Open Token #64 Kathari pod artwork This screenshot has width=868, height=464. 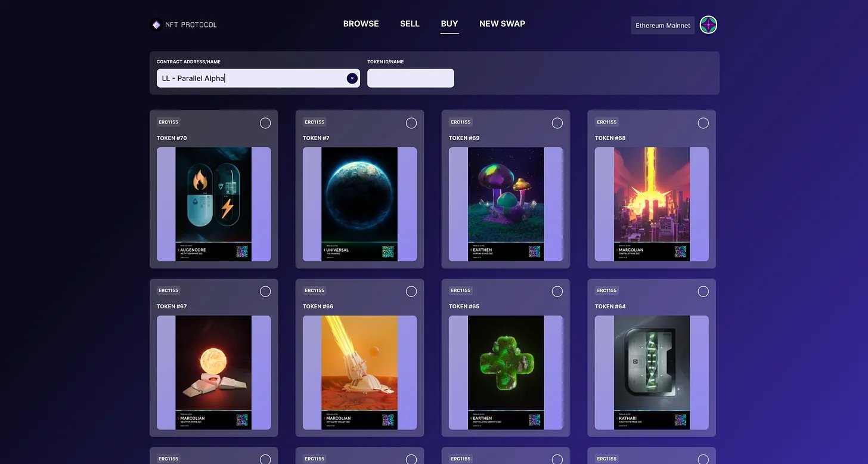click(x=652, y=373)
